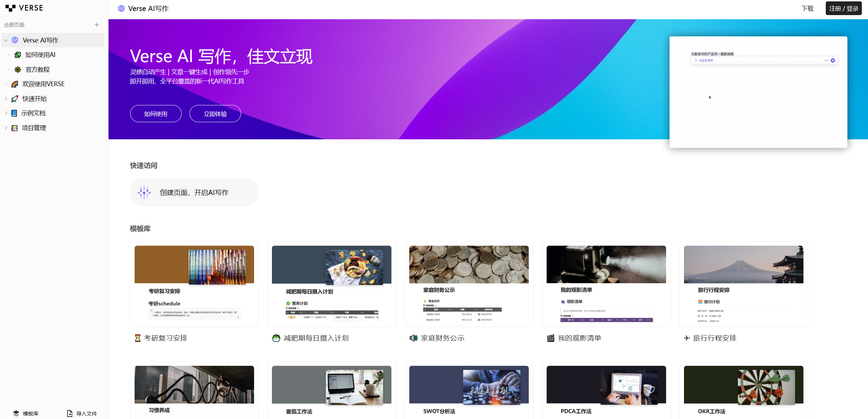
Task: Click the hourglass icon beside 考研复习安排
Action: tap(138, 338)
